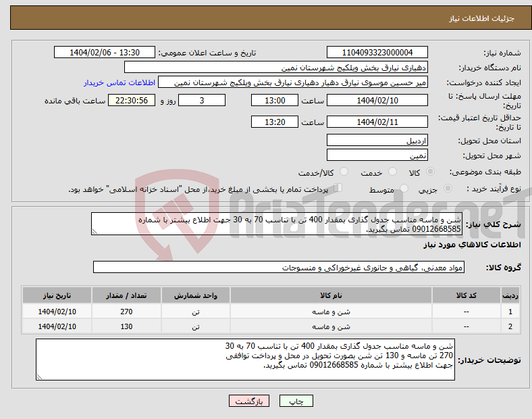The height and width of the screenshot is (419, 532).
Task: Click the remaining days field showing 3
Action: coord(202,100)
